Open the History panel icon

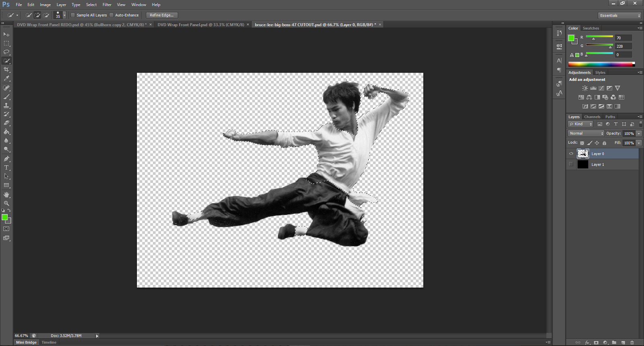(x=559, y=33)
